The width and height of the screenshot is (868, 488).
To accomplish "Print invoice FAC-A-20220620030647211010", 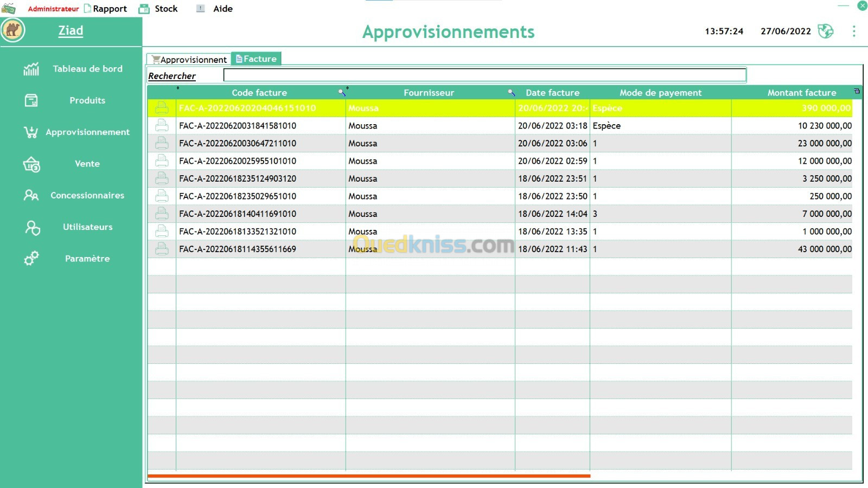I will pyautogui.click(x=162, y=143).
